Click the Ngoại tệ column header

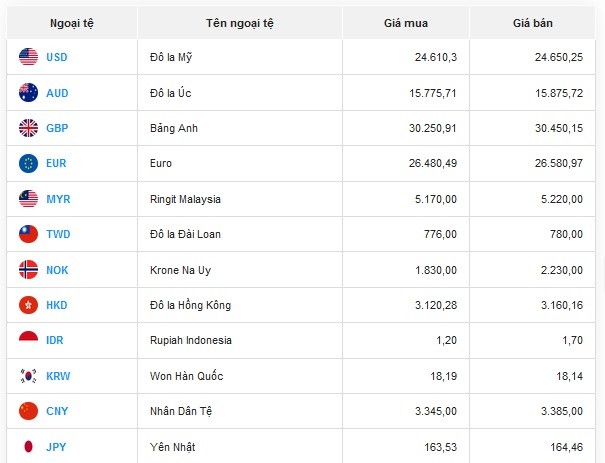pyautogui.click(x=71, y=22)
